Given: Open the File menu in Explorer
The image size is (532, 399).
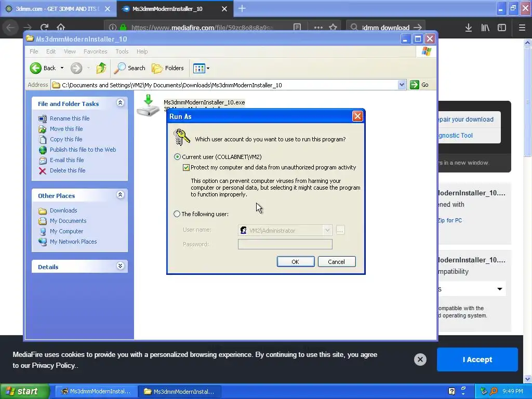Looking at the screenshot, I should pos(34,51).
